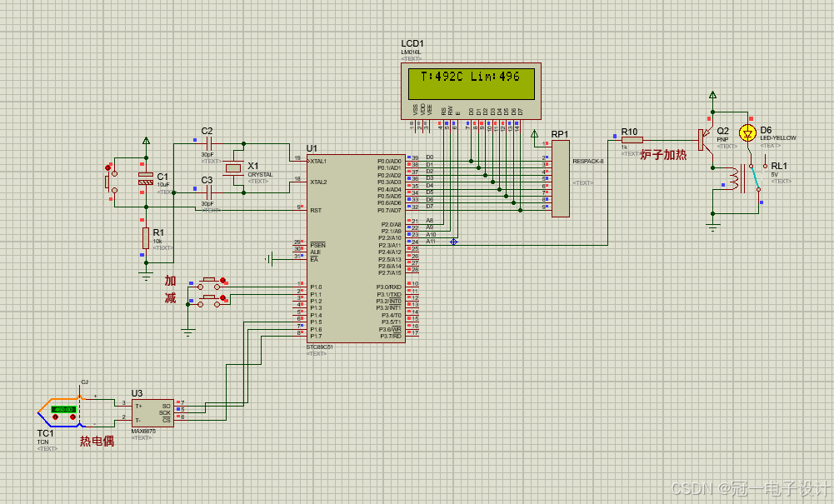Toggle the 减 button's red latch dot

coord(222,298)
